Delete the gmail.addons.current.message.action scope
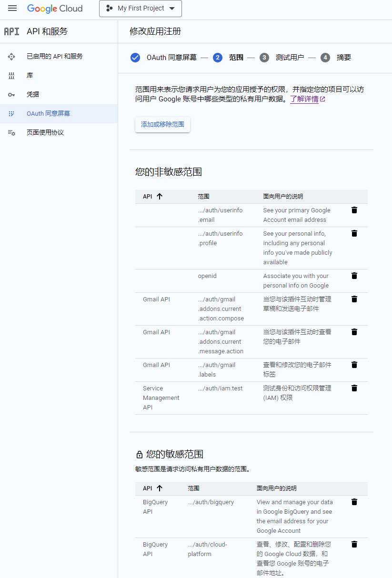Image resolution: width=392 pixels, height=578 pixels. [354, 332]
